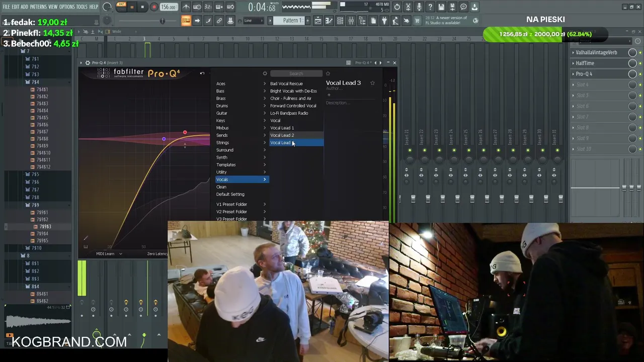Click the tempo 156.000 display
644x362 pixels.
[x=169, y=7]
